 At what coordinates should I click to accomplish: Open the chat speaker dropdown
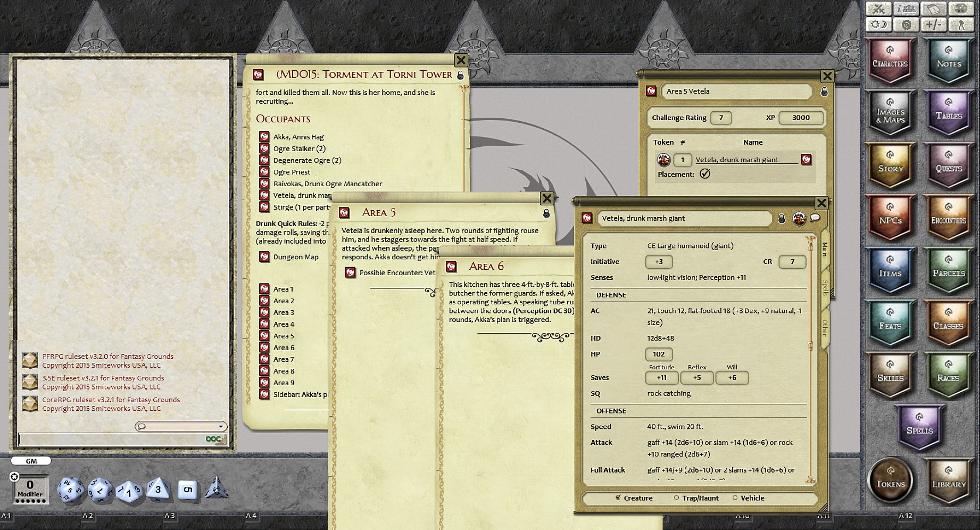(220, 426)
